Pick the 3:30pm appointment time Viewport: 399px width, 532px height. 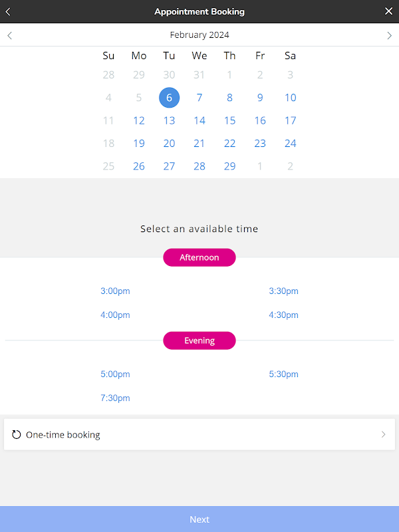coord(283,291)
